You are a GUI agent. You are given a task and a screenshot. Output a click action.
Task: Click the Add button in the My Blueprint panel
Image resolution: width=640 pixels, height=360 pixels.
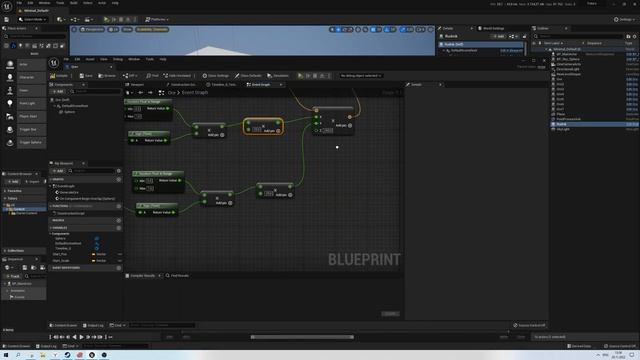pos(58,171)
